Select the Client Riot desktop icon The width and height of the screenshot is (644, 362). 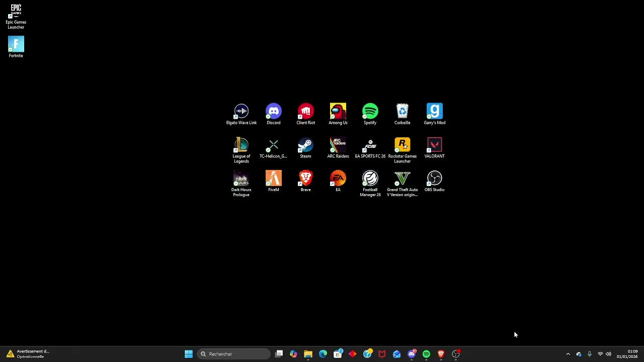305,114
